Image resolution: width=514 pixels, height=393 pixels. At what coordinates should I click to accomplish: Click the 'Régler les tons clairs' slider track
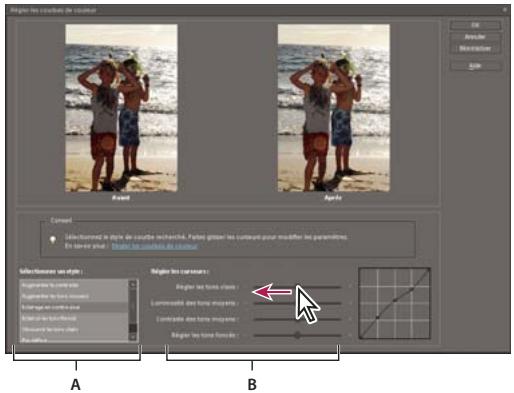(x=297, y=287)
